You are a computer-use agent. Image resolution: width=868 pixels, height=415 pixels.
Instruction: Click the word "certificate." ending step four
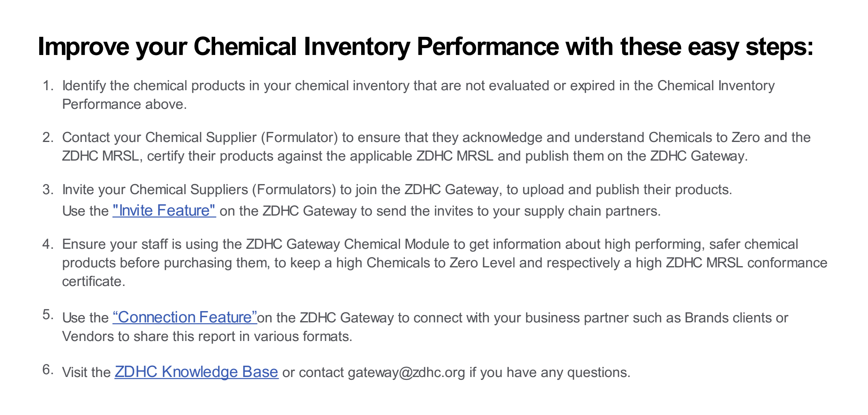pos(94,282)
